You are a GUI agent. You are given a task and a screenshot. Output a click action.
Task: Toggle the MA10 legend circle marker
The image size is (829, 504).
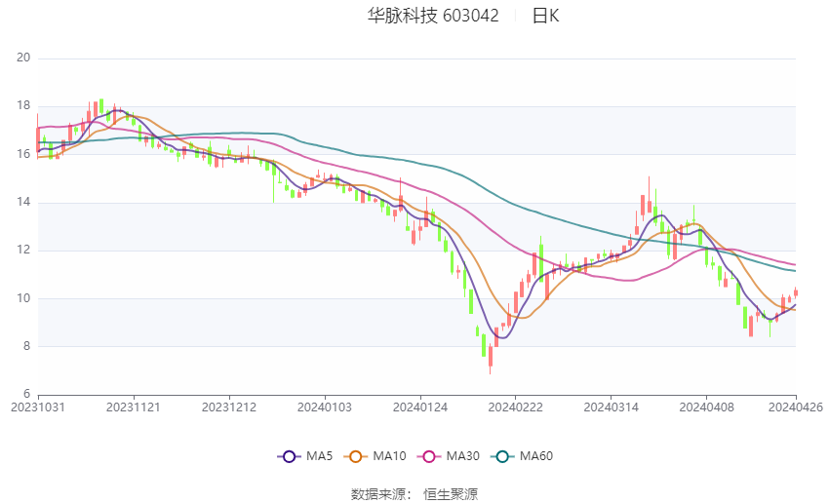coord(355,456)
